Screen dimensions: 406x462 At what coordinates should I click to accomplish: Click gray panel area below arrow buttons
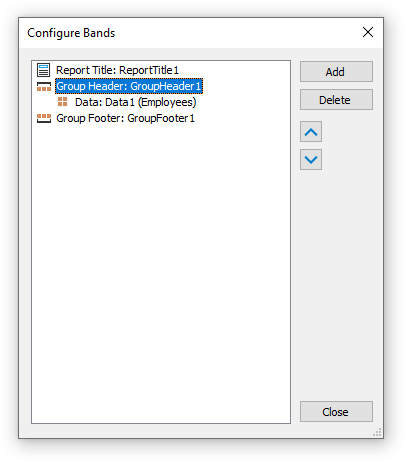[336, 283]
